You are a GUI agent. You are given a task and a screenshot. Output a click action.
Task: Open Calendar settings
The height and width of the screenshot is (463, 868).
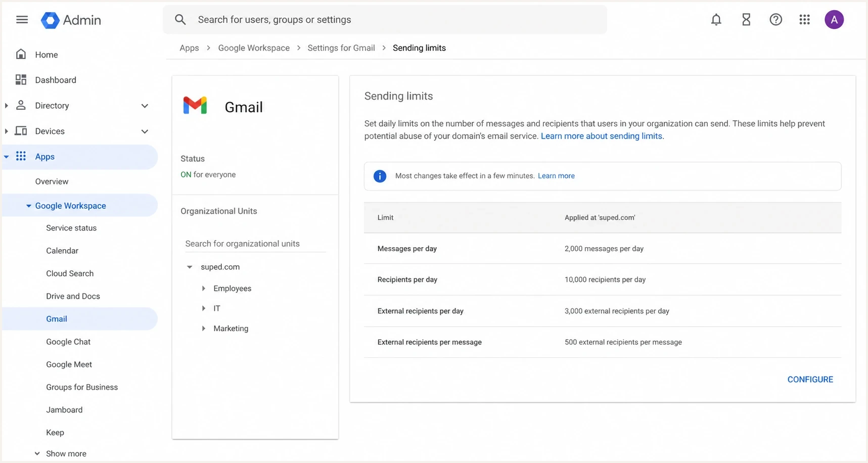[x=62, y=251]
